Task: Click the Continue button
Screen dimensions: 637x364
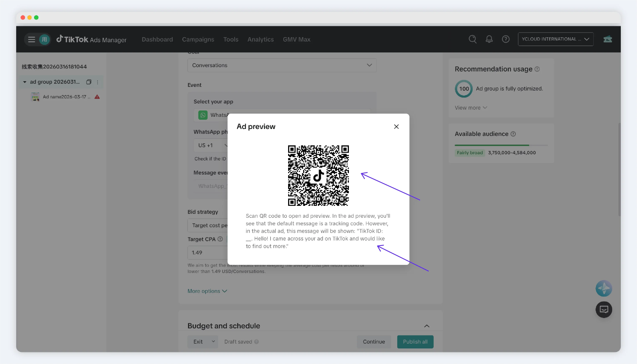Action: [x=374, y=342]
